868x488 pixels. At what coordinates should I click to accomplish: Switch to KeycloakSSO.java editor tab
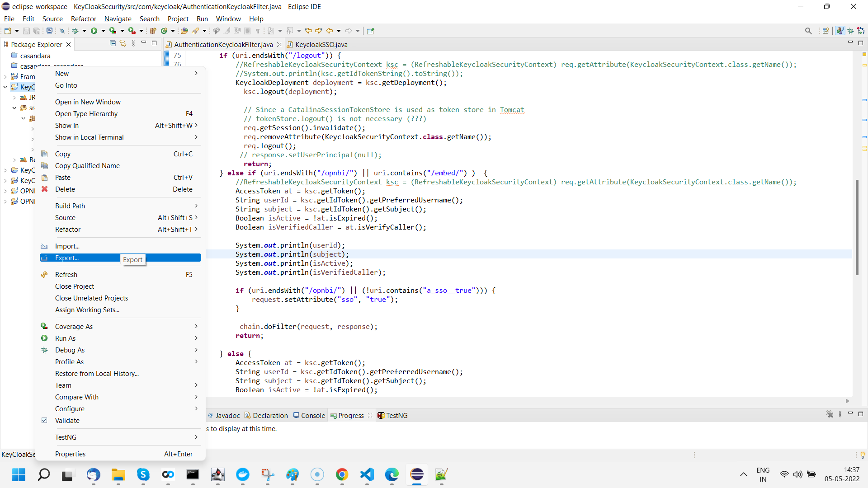[x=317, y=44]
